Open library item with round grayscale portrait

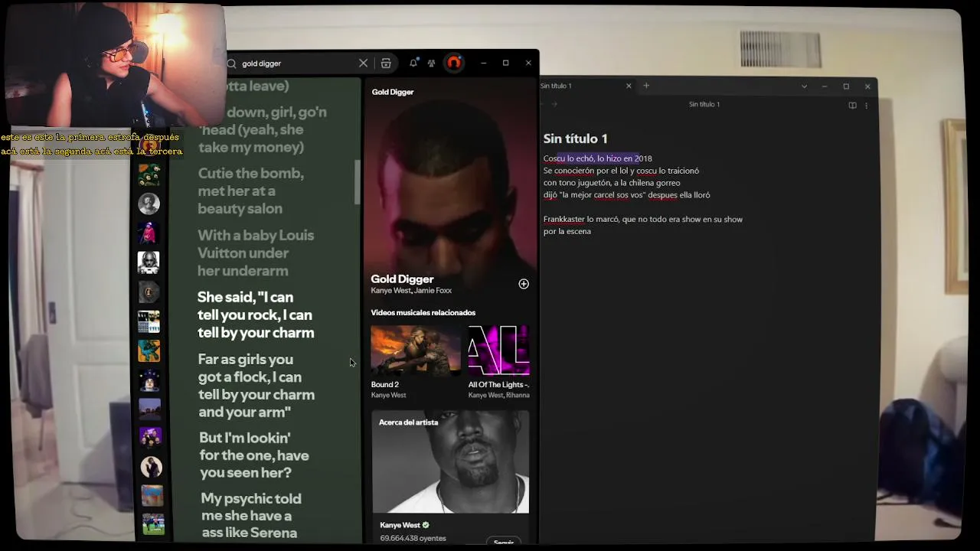pos(149,204)
